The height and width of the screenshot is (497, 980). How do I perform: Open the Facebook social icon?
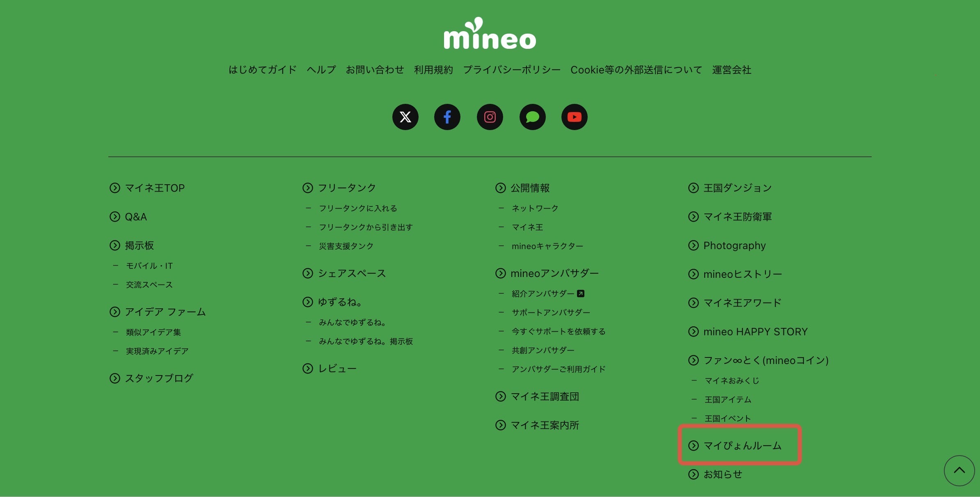[x=447, y=117]
